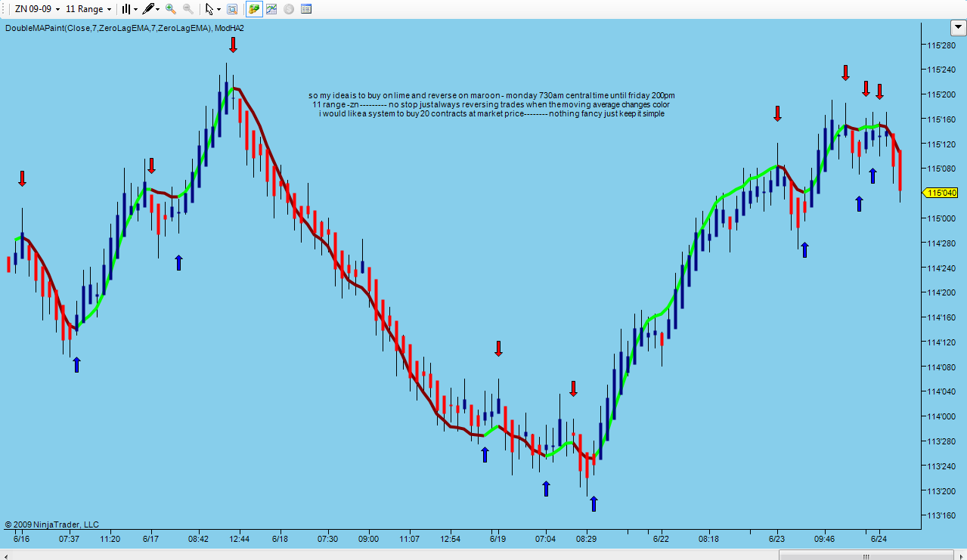This screenshot has height=560, width=967.
Task: Open the cursor pointer type menu
Action: 213,9
